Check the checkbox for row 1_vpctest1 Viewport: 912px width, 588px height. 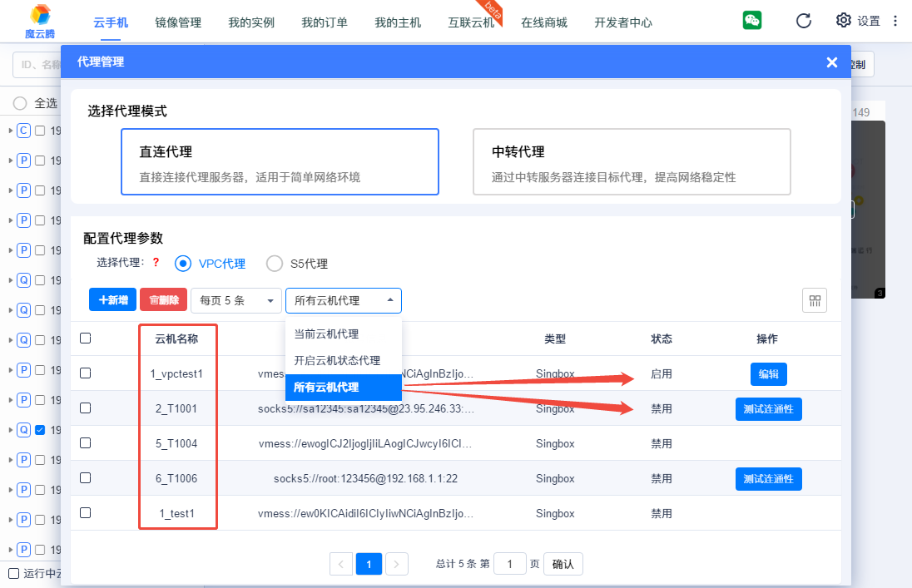85,373
